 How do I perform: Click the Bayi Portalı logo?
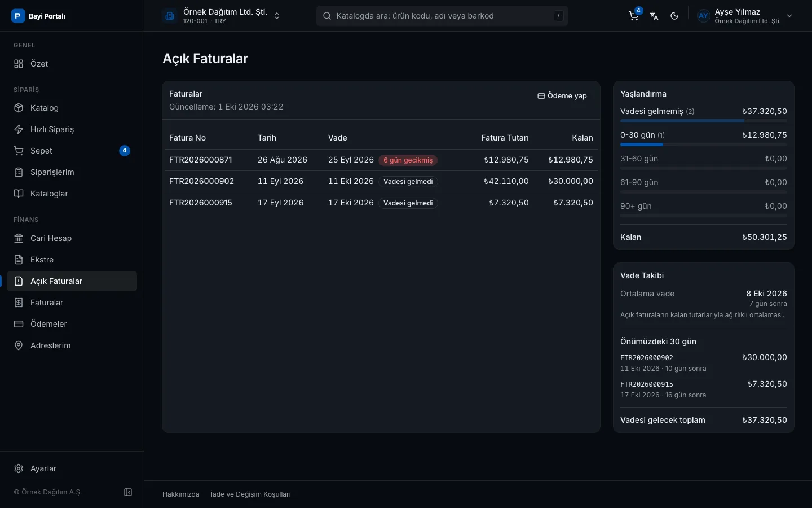click(38, 16)
